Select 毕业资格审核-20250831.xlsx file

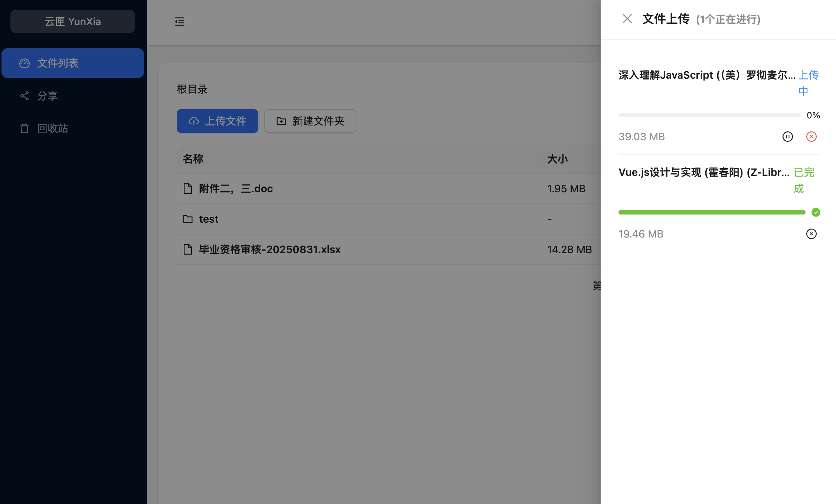(x=270, y=249)
